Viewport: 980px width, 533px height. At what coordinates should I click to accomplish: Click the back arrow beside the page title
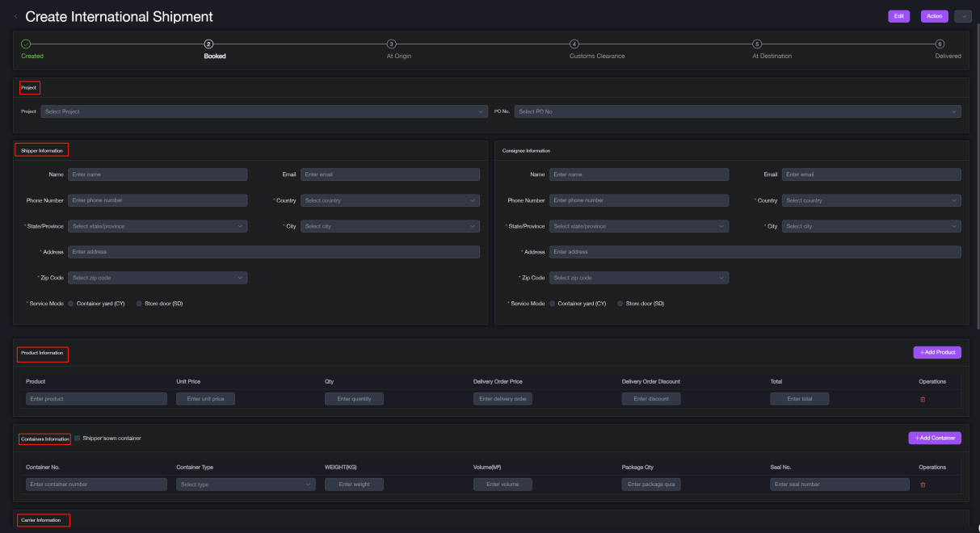click(x=15, y=16)
